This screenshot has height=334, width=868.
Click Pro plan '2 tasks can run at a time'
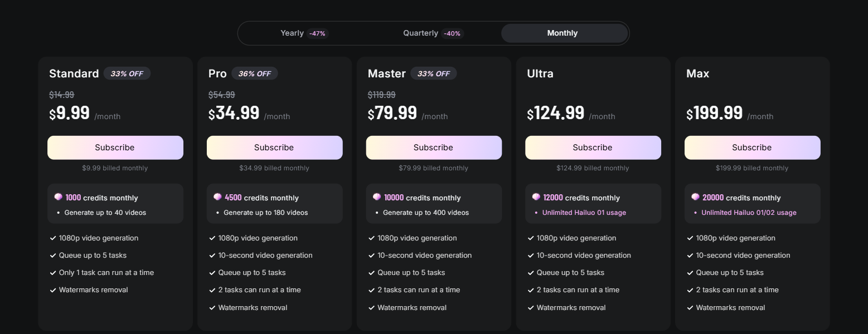(x=260, y=290)
